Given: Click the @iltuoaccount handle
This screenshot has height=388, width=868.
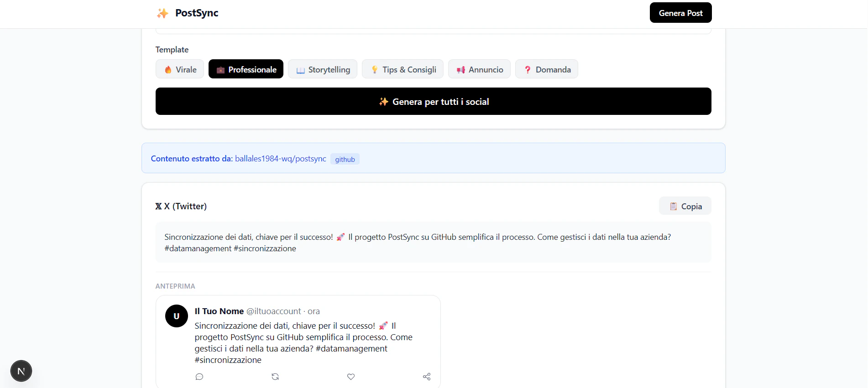Looking at the screenshot, I should 274,311.
